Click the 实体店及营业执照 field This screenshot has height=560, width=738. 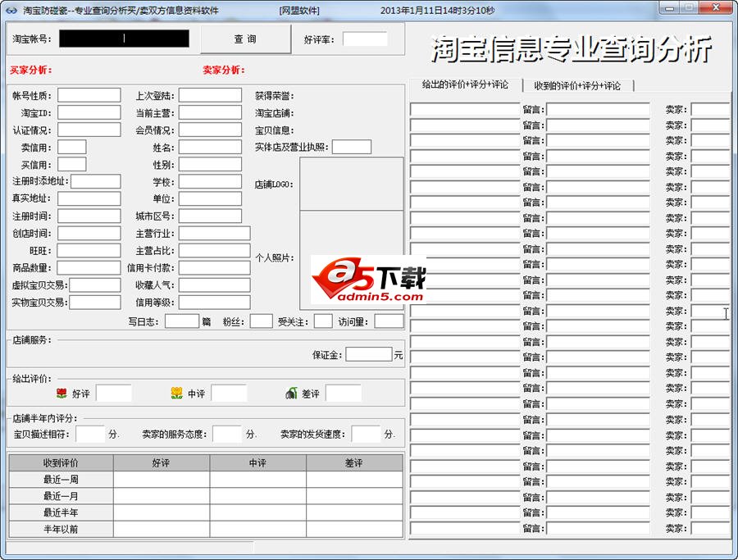click(x=352, y=147)
